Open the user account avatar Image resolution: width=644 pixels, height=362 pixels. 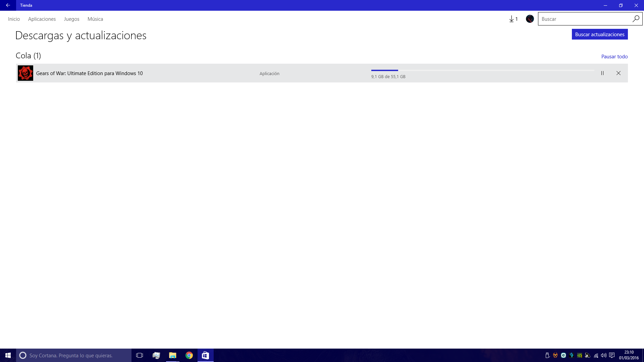click(530, 19)
